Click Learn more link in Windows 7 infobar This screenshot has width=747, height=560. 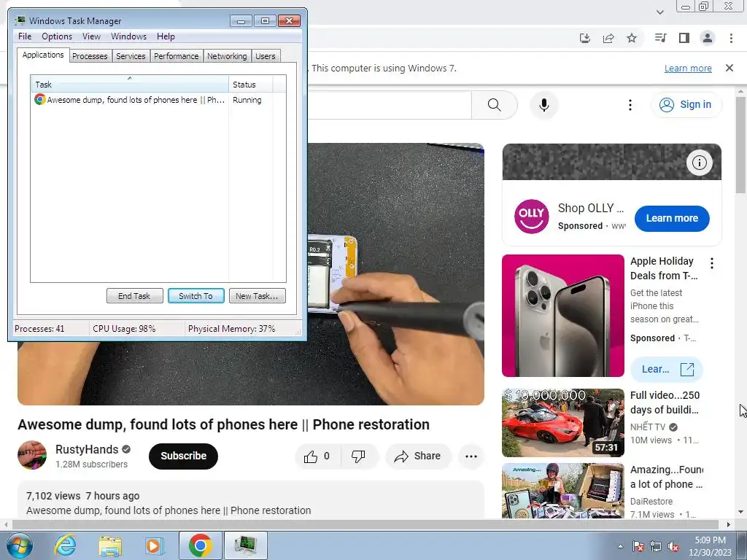point(688,68)
